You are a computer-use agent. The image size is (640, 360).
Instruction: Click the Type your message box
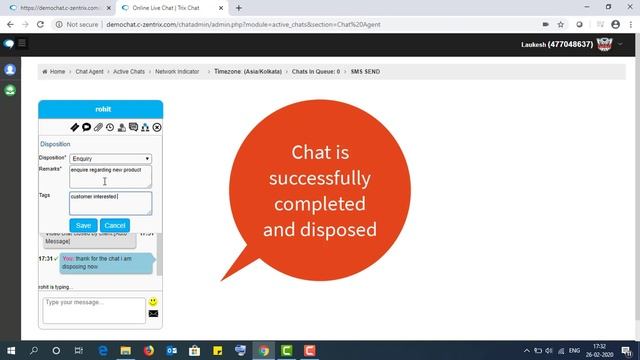94,310
